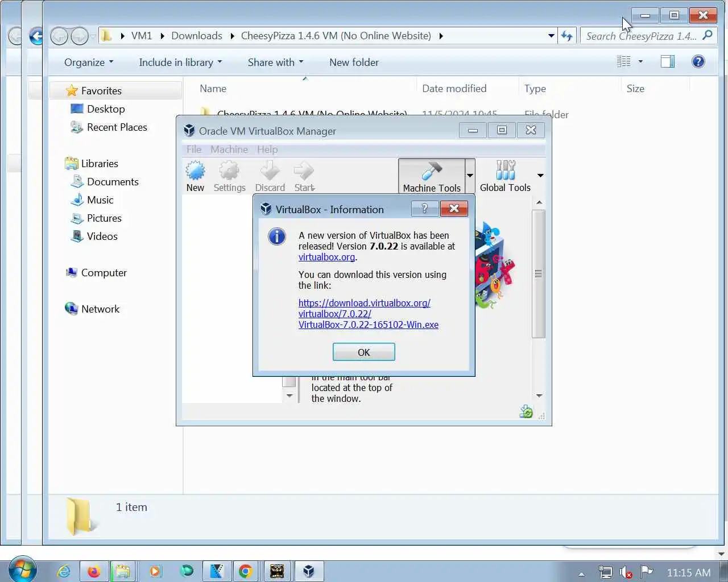Open the Machine menu in VirtualBox
The width and height of the screenshot is (728, 582).
click(x=229, y=149)
